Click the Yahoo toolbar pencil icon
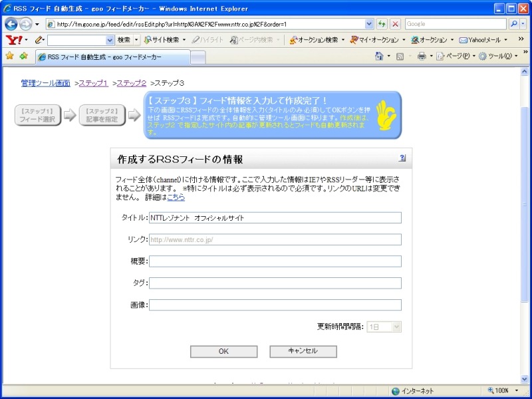Viewport: 532px width, 399px height. coord(39,40)
